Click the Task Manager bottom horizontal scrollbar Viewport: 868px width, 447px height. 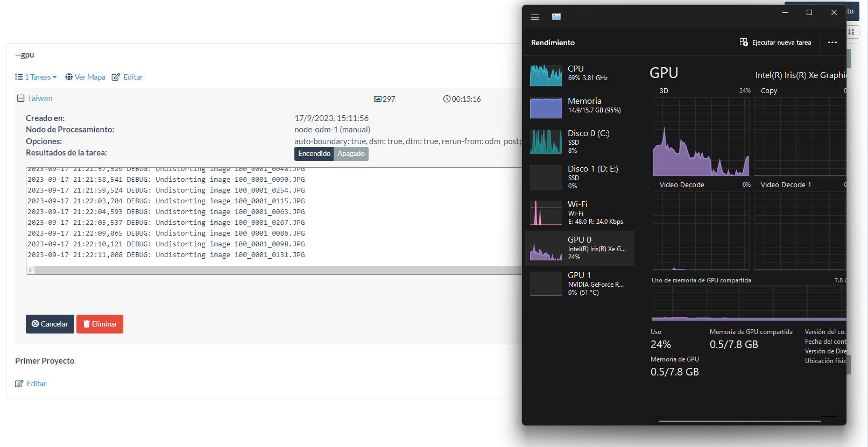pos(740,421)
